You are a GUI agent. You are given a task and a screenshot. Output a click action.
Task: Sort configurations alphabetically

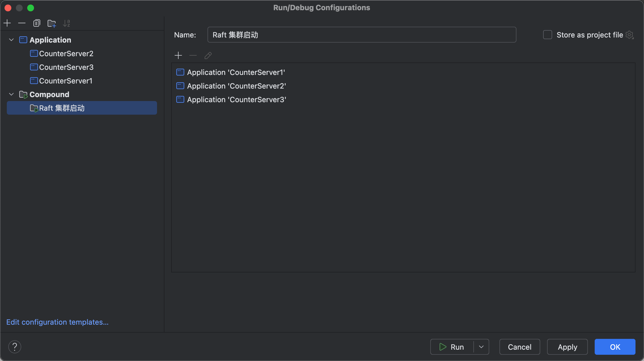[x=66, y=23]
